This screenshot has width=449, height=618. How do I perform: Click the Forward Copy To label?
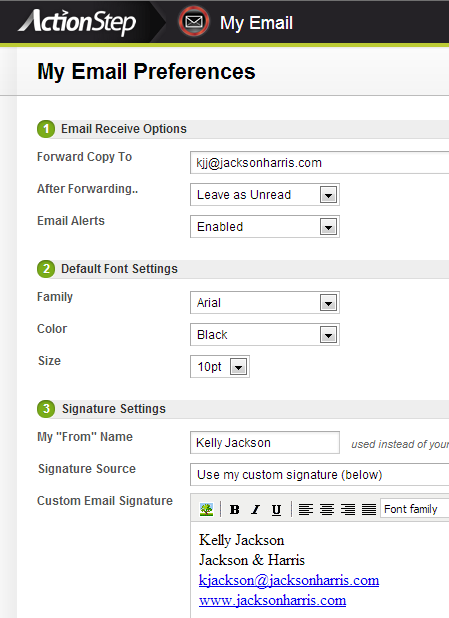point(84,157)
